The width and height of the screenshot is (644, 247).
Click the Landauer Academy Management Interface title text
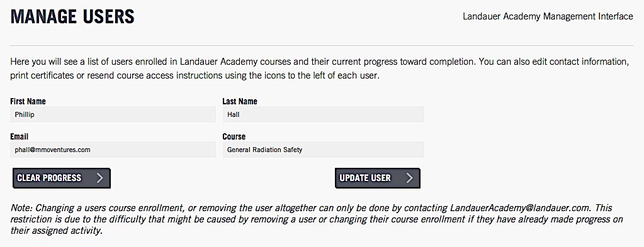coord(548,16)
